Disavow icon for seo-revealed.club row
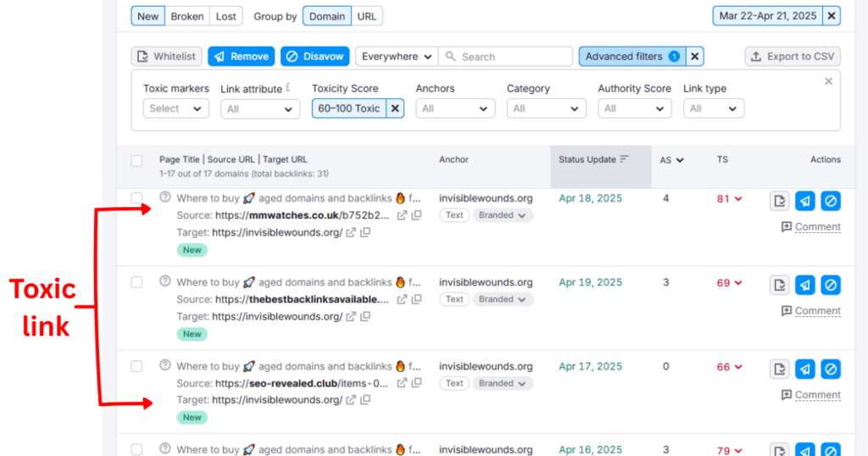The height and width of the screenshot is (456, 868). click(x=831, y=369)
